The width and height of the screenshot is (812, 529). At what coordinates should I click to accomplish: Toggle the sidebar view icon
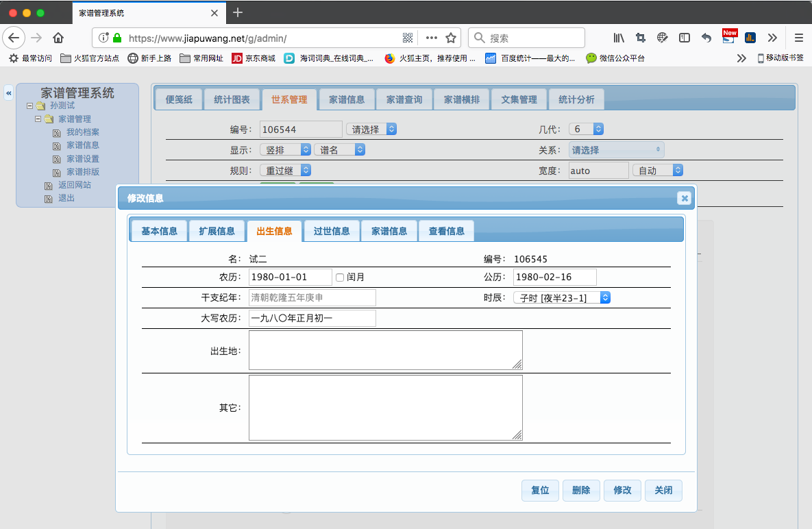click(x=684, y=38)
